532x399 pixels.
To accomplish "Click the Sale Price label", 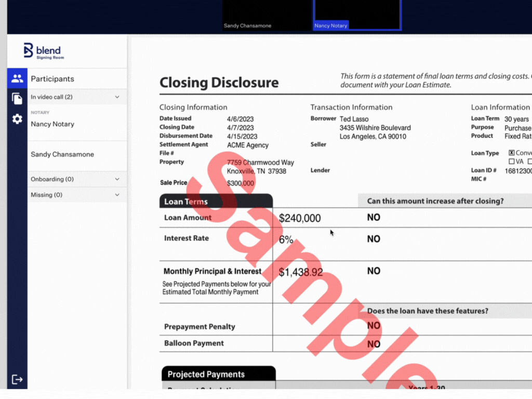I will tap(174, 182).
